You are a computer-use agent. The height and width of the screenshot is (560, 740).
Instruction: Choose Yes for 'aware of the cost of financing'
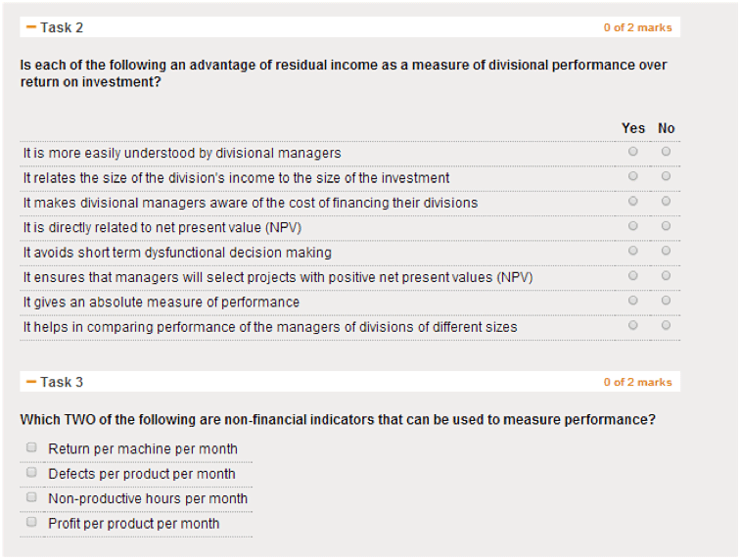[633, 202]
